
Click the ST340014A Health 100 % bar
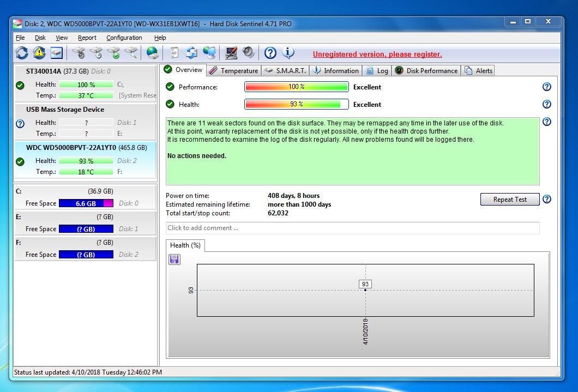tap(86, 85)
